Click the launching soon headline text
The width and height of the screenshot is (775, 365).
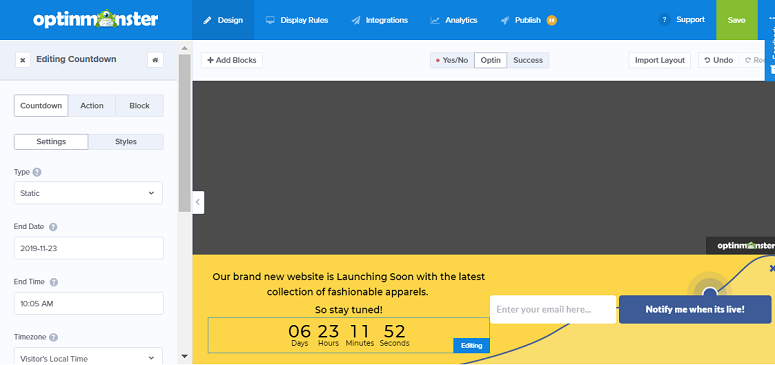pyautogui.click(x=348, y=284)
